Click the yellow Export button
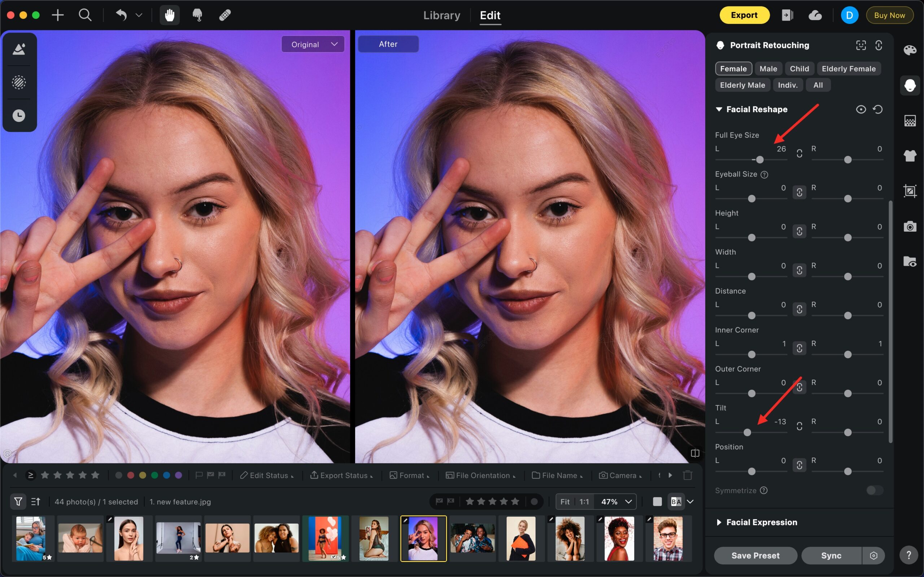The width and height of the screenshot is (924, 577). [744, 15]
